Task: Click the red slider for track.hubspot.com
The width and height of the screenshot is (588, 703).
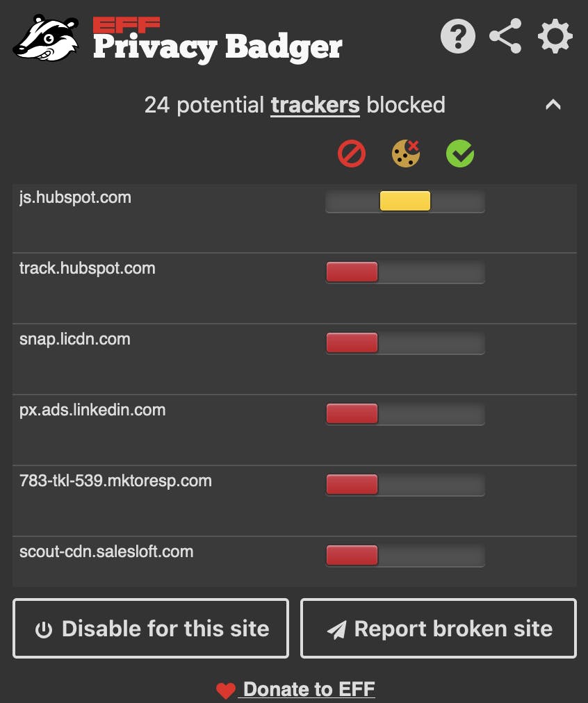Action: (x=352, y=272)
